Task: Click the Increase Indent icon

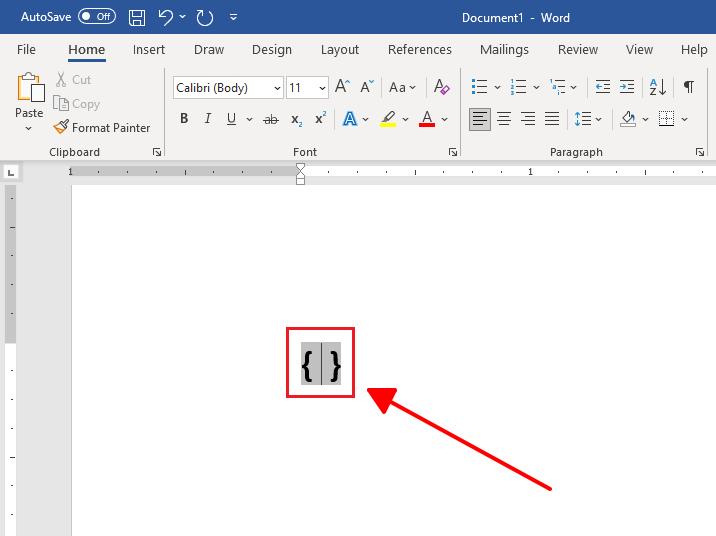Action: pyautogui.click(x=627, y=86)
